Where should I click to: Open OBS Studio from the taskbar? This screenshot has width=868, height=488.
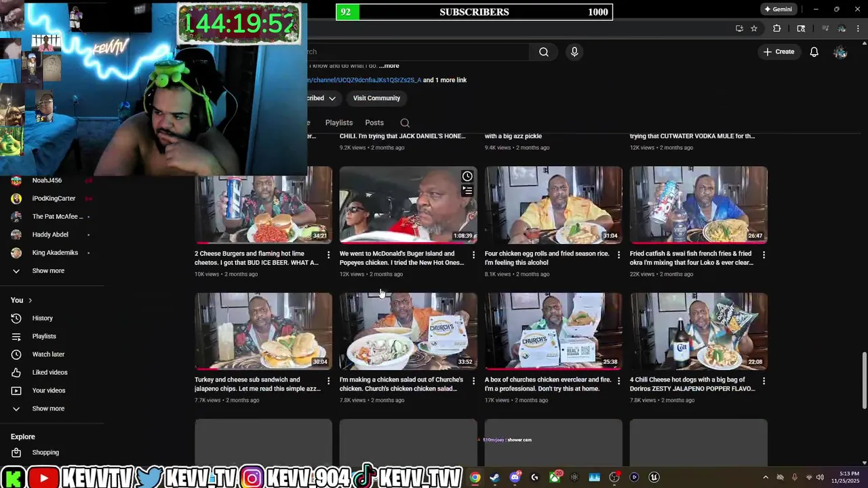click(614, 477)
